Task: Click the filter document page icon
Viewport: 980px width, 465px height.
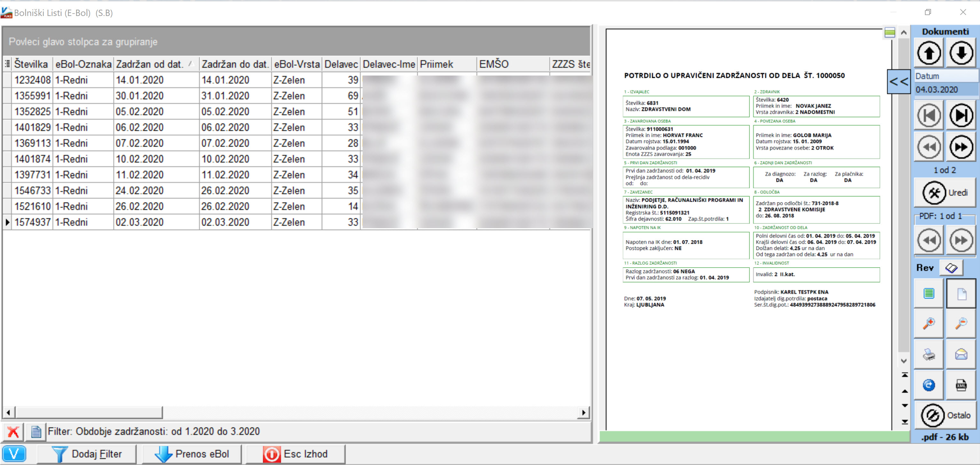Action: (36, 432)
